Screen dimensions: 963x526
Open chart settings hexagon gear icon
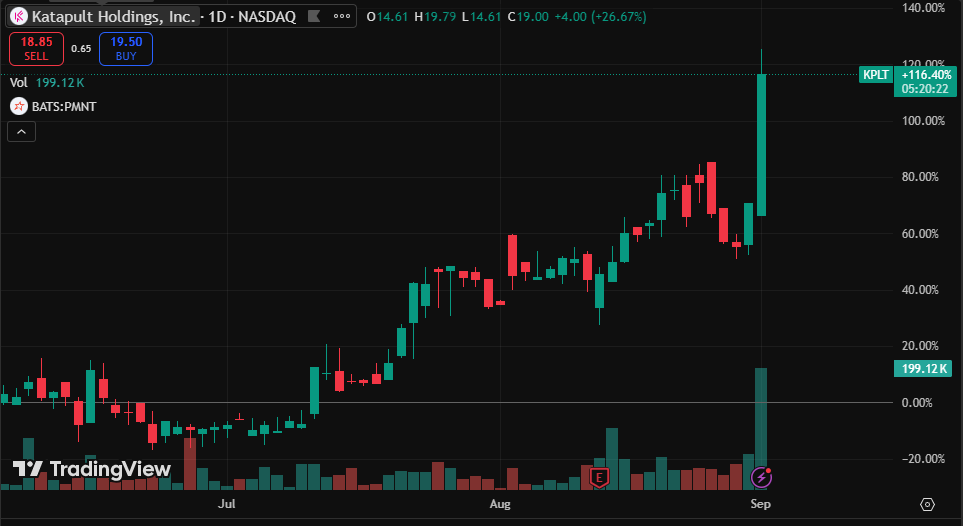click(927, 504)
